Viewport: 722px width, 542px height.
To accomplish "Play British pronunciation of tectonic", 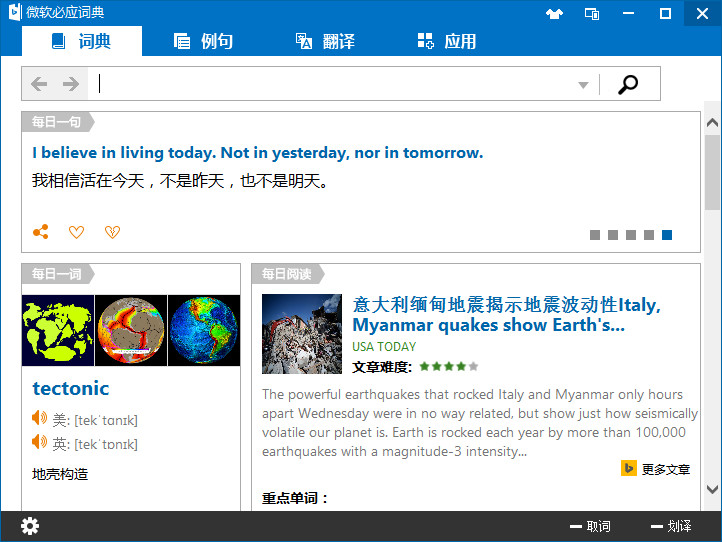I will click(x=40, y=442).
